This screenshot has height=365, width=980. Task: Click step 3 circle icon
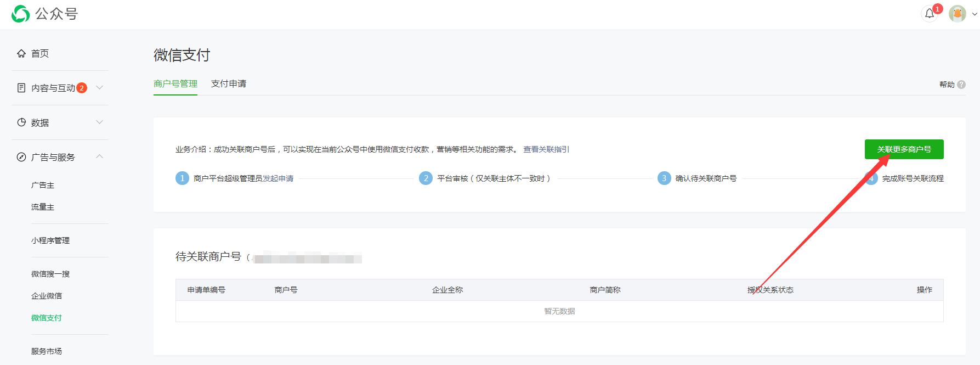tap(664, 178)
